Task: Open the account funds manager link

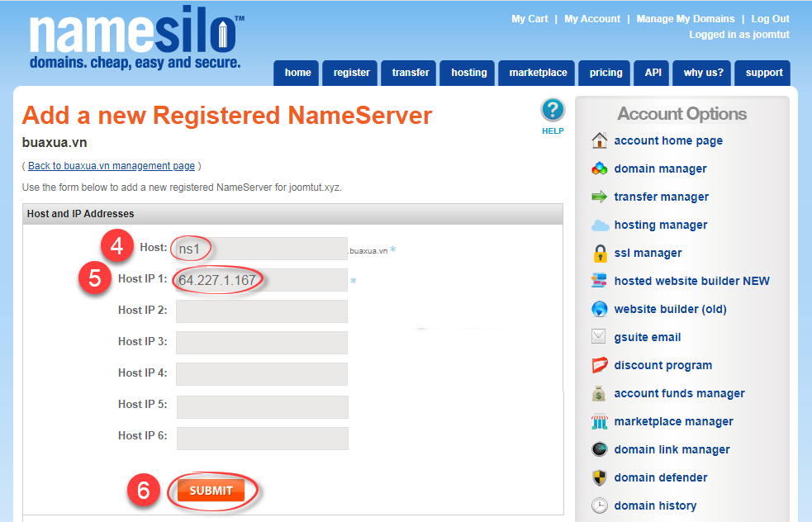Action: pyautogui.click(x=680, y=394)
